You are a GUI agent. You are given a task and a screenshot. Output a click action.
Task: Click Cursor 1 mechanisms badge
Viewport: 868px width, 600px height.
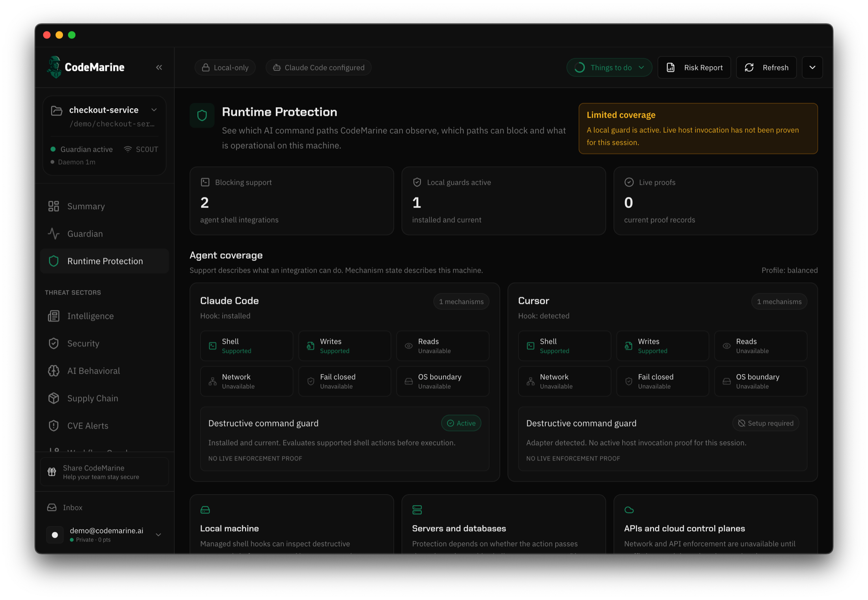[x=779, y=302]
